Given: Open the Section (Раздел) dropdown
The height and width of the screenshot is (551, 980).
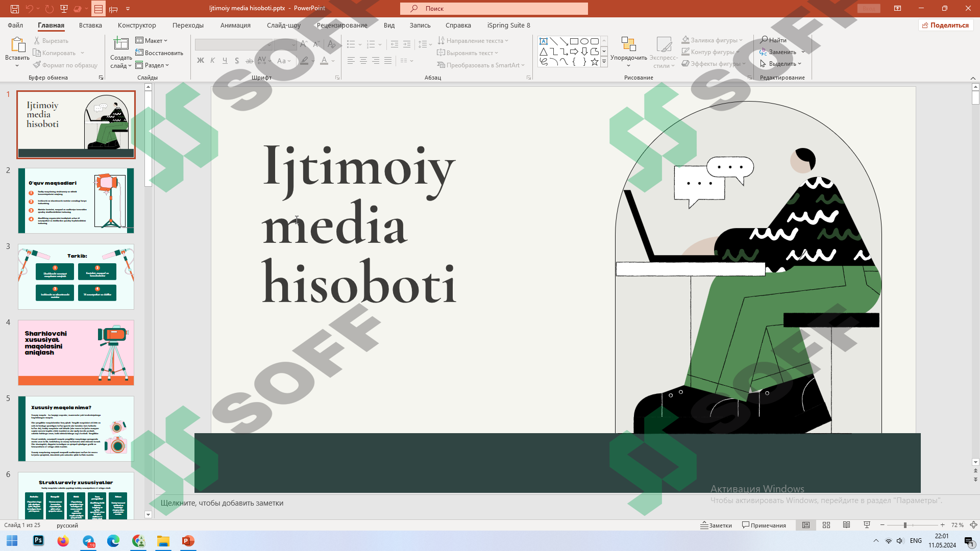Looking at the screenshot, I should [x=152, y=65].
